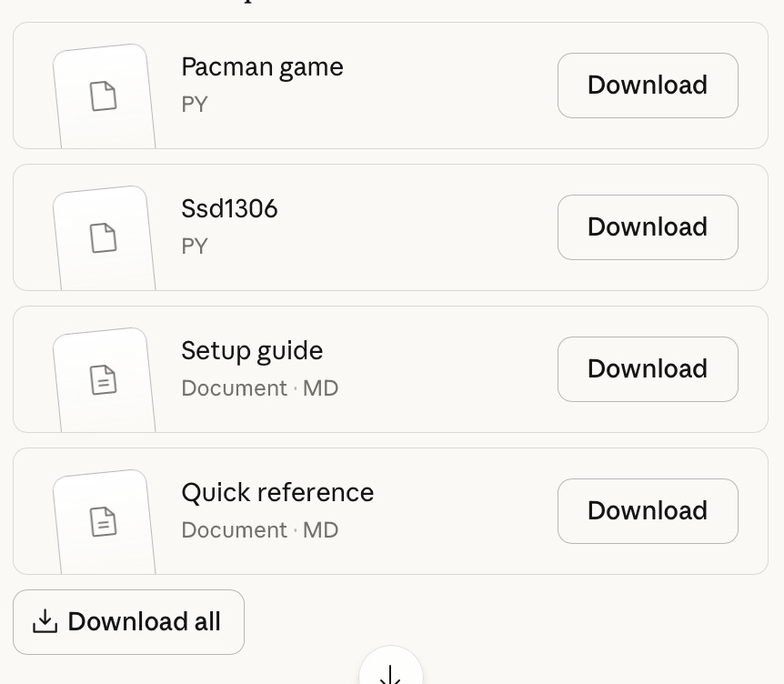Click Document · MD label under Quick reference
The height and width of the screenshot is (684, 784).
coord(259,530)
